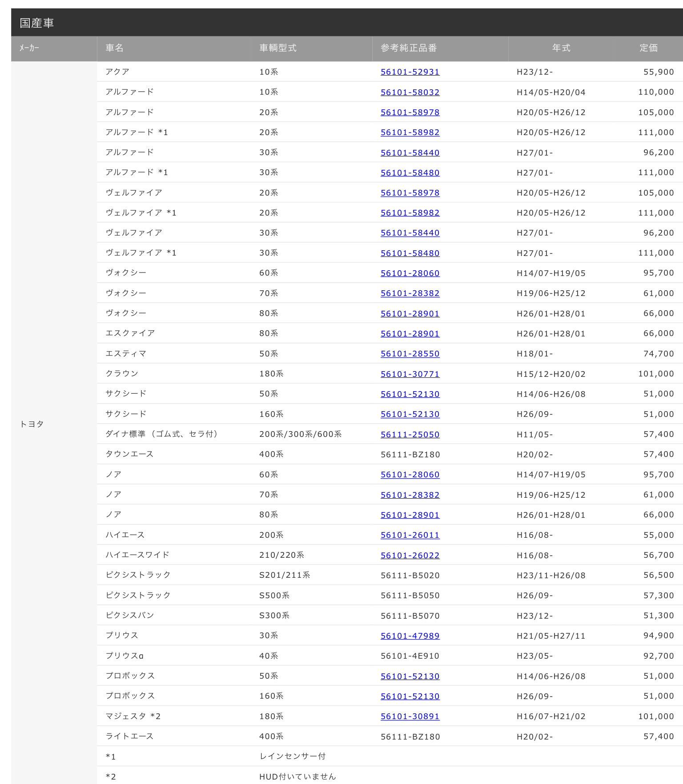Image resolution: width=683 pixels, height=784 pixels.
Task: Open the 56101-52130 link for サクシード 160系
Action: pyautogui.click(x=410, y=414)
